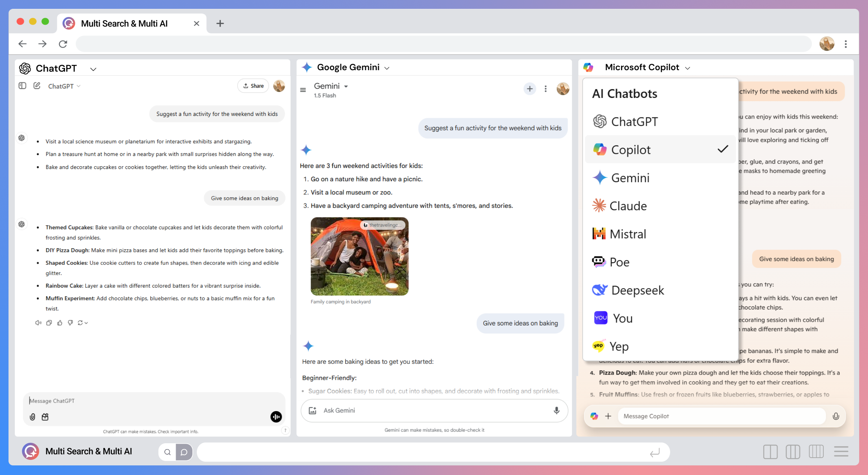868x475 pixels.
Task: Select the two-column layout icon
Action: click(770, 451)
